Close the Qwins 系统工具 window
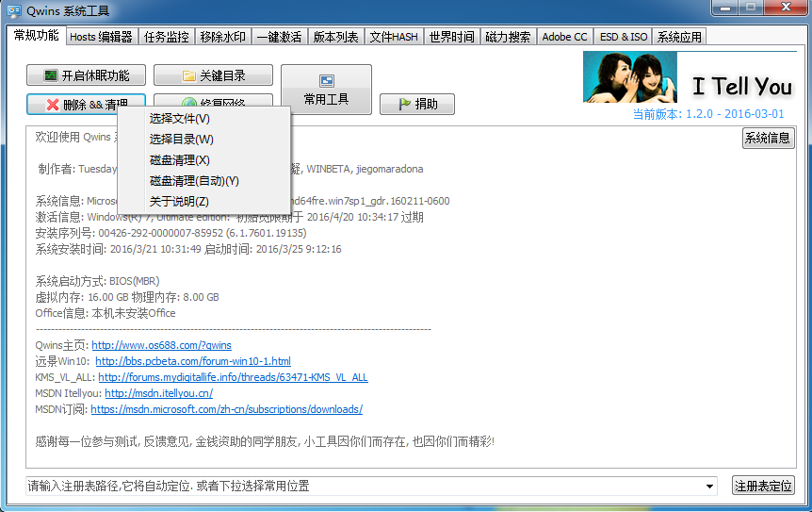Screen dimensions: 812x512 787,8
